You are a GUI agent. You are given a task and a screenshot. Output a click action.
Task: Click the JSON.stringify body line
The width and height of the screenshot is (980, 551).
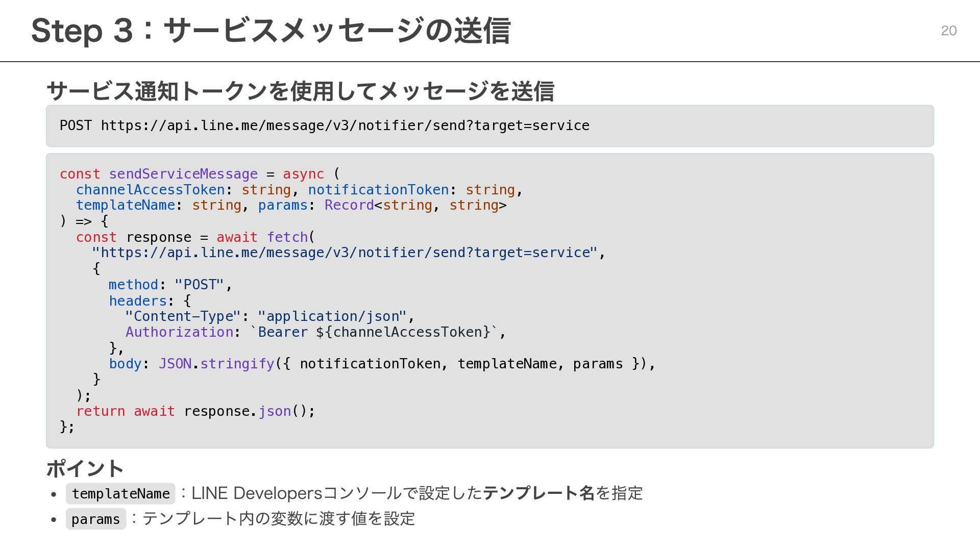[x=380, y=364]
